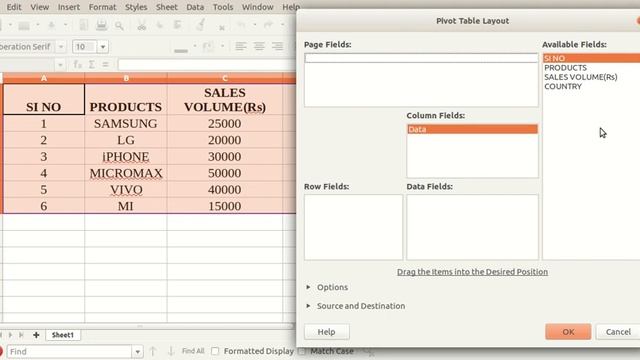
Task: Toggle the Match Case checkbox
Action: point(302,351)
